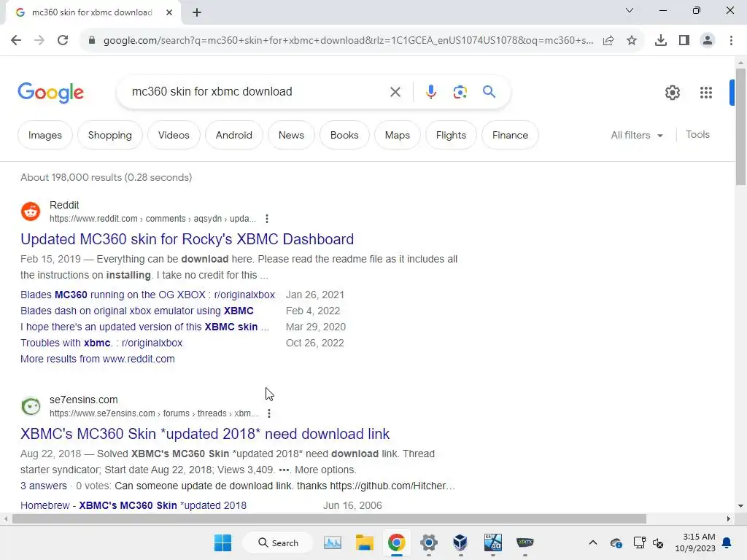Bookmark this page with the star icon
Image resolution: width=747 pixels, height=560 pixels.
click(x=632, y=41)
